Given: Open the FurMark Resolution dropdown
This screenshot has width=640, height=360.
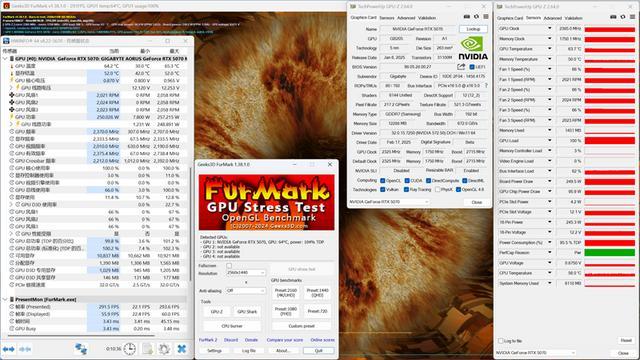Looking at the screenshot, I should click(x=246, y=273).
